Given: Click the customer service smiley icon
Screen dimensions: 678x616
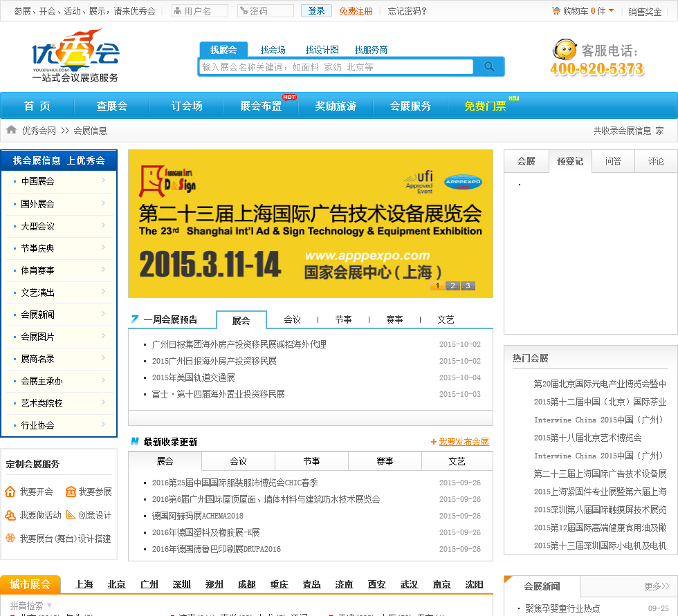Looking at the screenshot, I should [x=565, y=50].
